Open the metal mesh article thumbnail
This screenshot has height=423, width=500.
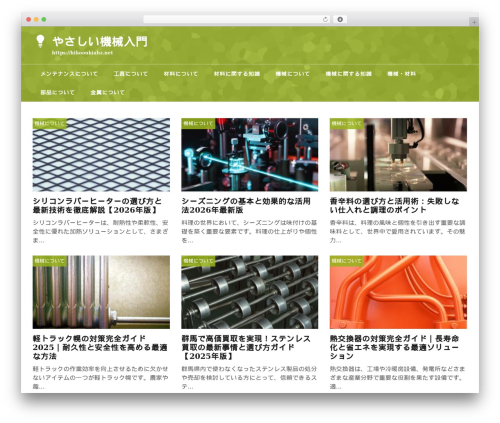101,155
